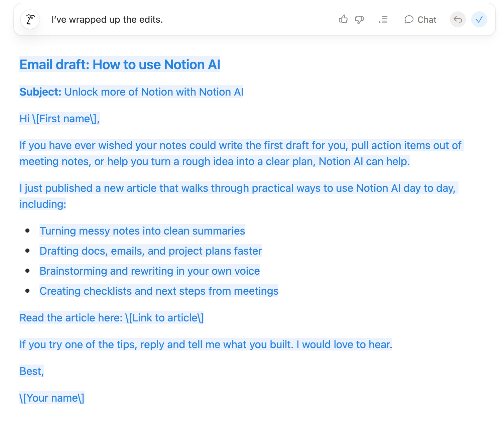Rate the AI response with thumbs up
Image resolution: width=504 pixels, height=421 pixels.
click(x=343, y=19)
